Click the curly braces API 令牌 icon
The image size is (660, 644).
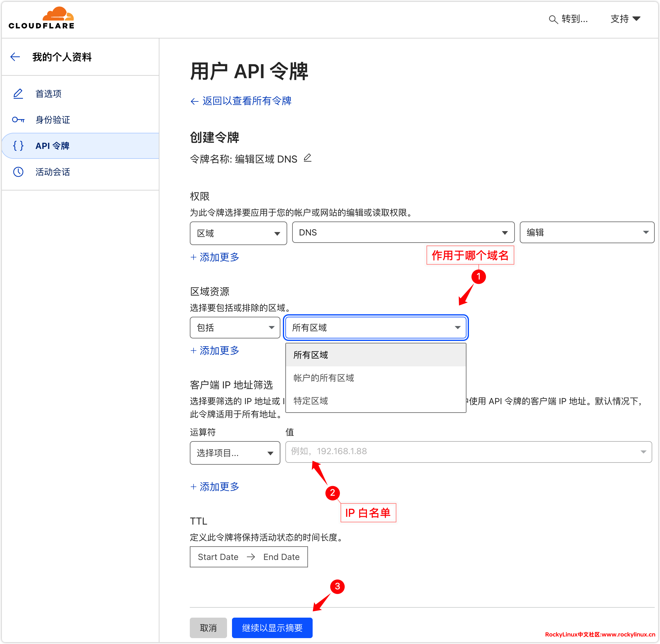pyautogui.click(x=18, y=146)
